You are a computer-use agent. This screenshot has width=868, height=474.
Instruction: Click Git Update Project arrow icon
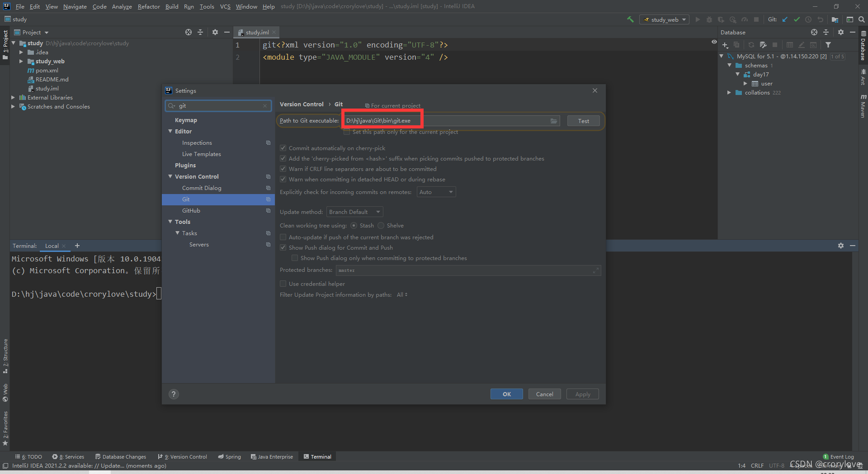(785, 19)
